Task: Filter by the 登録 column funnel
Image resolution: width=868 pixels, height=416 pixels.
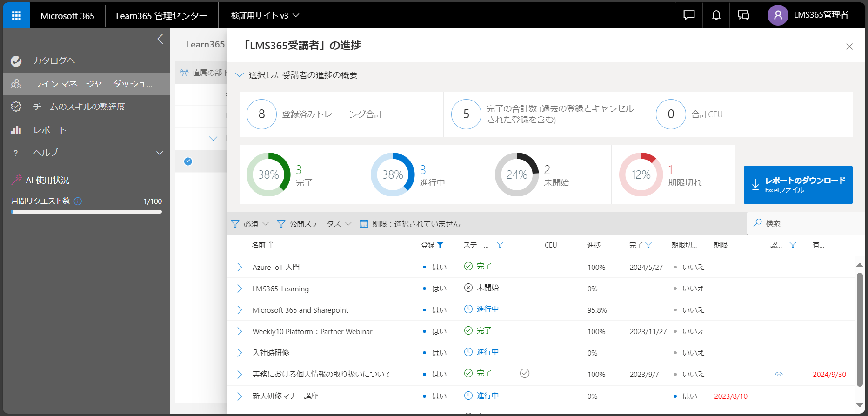Action: tap(441, 245)
